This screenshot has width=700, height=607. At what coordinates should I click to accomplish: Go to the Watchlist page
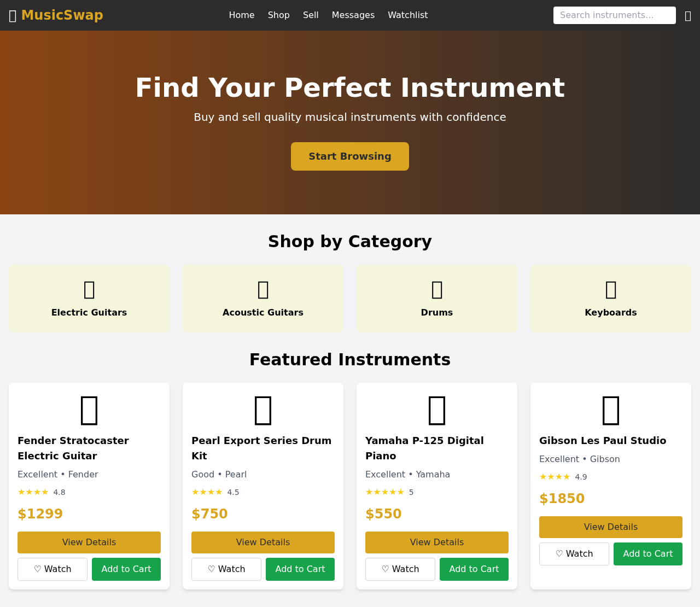coord(408,15)
